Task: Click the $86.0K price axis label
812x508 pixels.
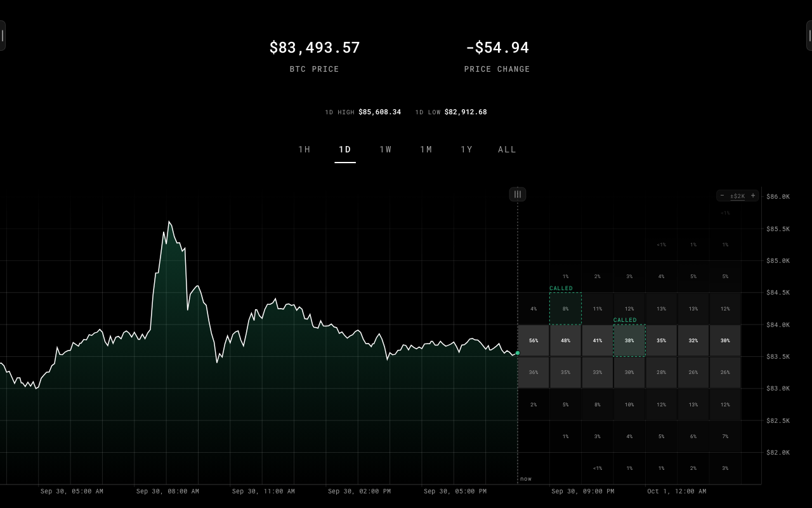Action: pos(778,197)
